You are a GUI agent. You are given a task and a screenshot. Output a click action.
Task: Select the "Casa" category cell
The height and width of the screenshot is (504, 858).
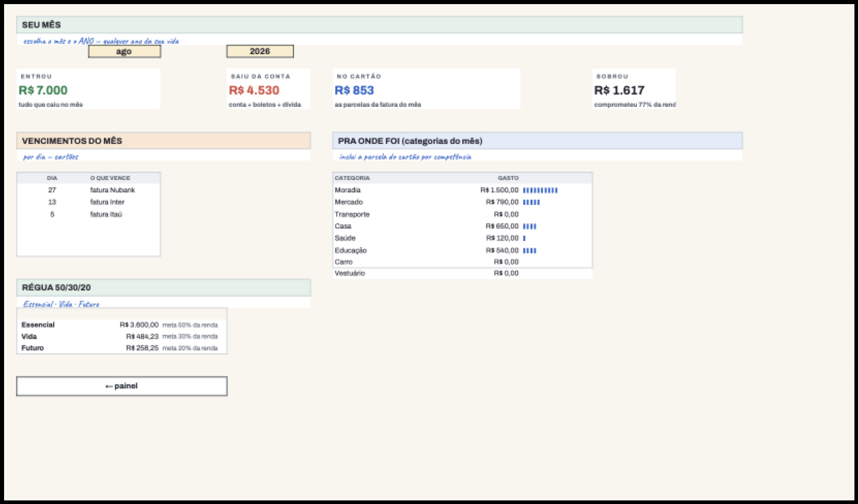(x=343, y=226)
